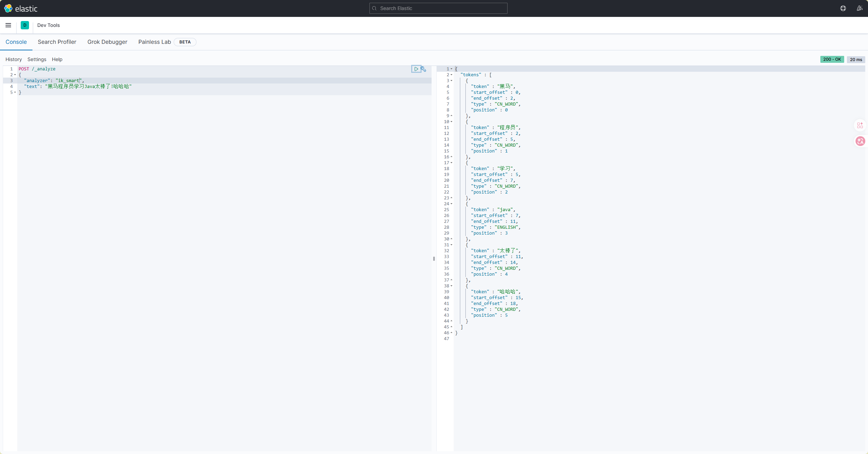Open the help lifebuoy icon
868x454 pixels.
tap(843, 8)
